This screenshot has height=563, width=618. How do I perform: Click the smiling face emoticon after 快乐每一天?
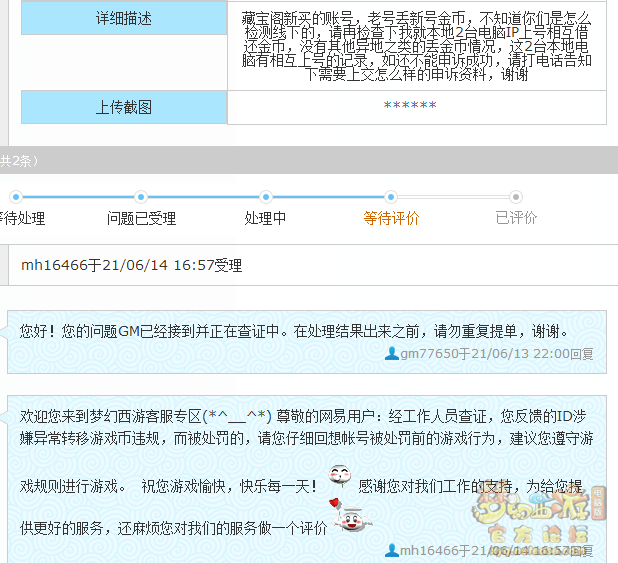click(x=340, y=475)
